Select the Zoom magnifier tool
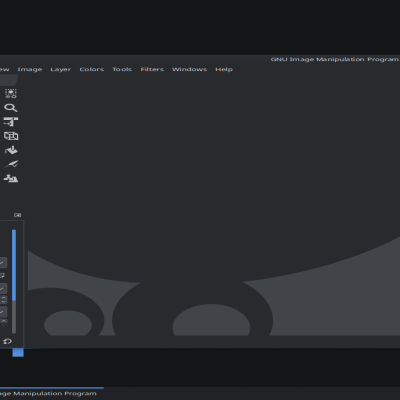Screen dimensions: 400x400 pos(11,108)
